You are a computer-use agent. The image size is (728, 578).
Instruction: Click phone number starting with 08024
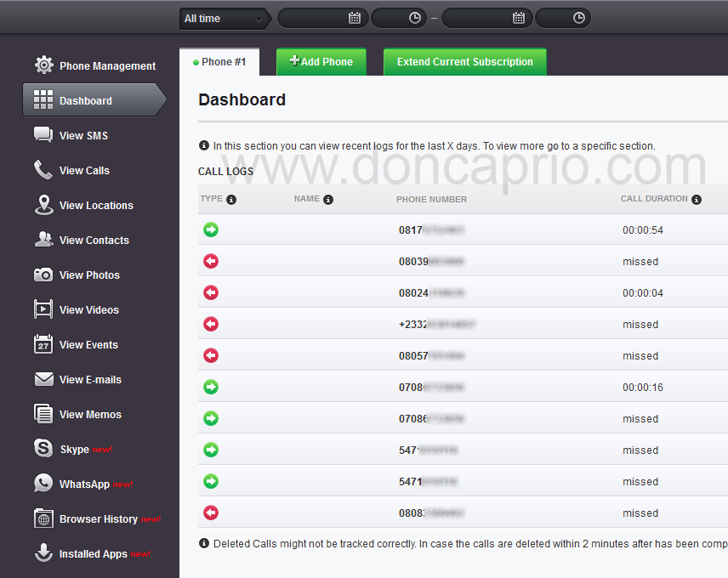432,293
